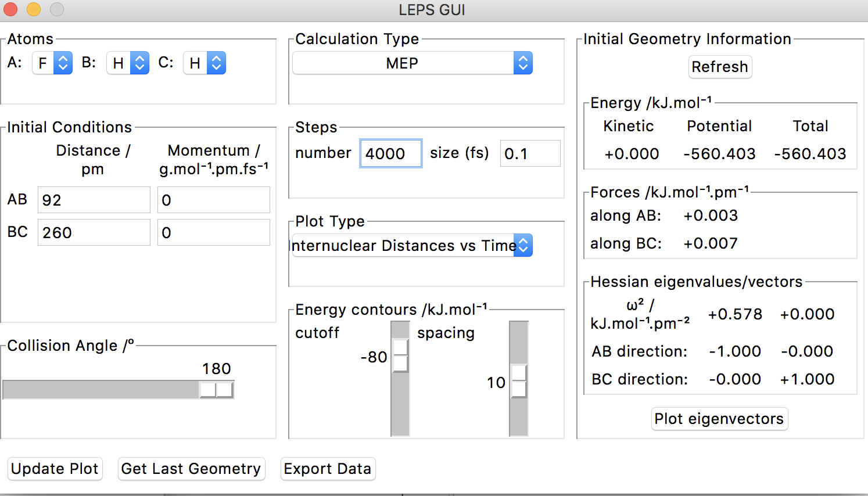Focus the AB momentum input field
This screenshot has width=868, height=496.
pyautogui.click(x=213, y=200)
